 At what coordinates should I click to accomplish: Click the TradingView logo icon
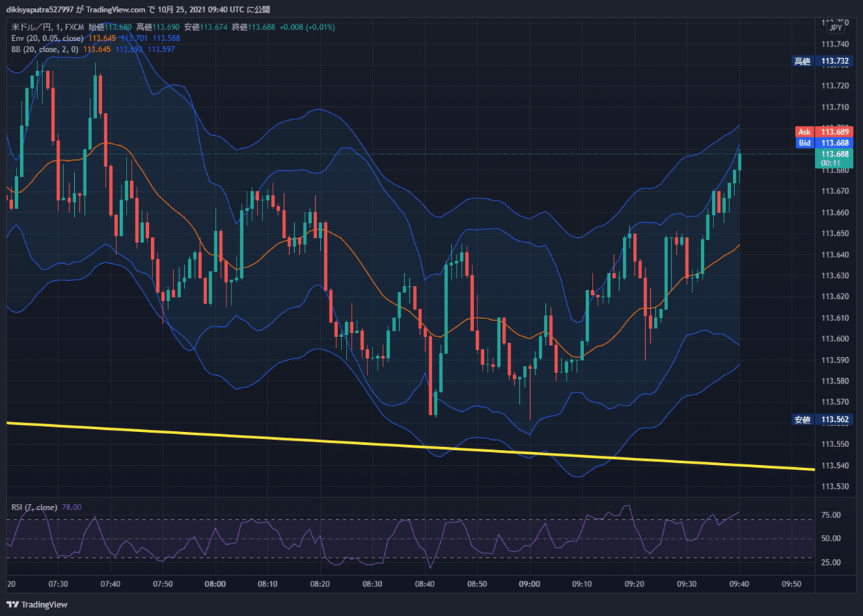12,604
